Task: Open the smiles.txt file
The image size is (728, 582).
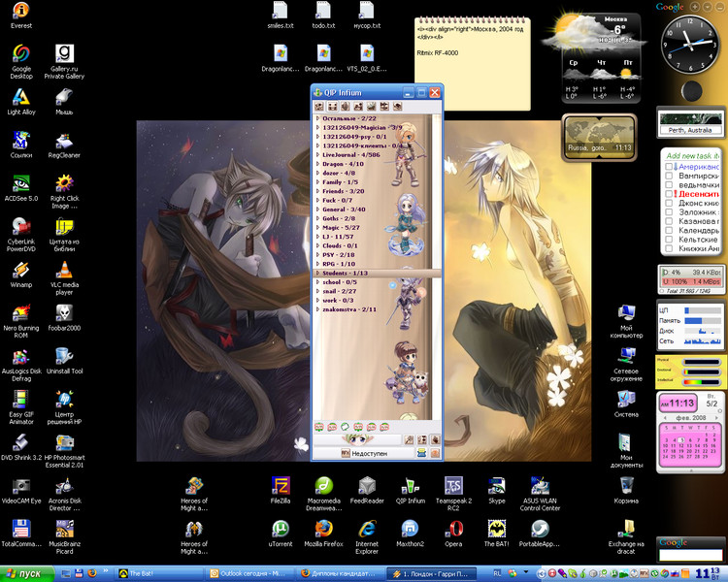Action: click(x=281, y=15)
